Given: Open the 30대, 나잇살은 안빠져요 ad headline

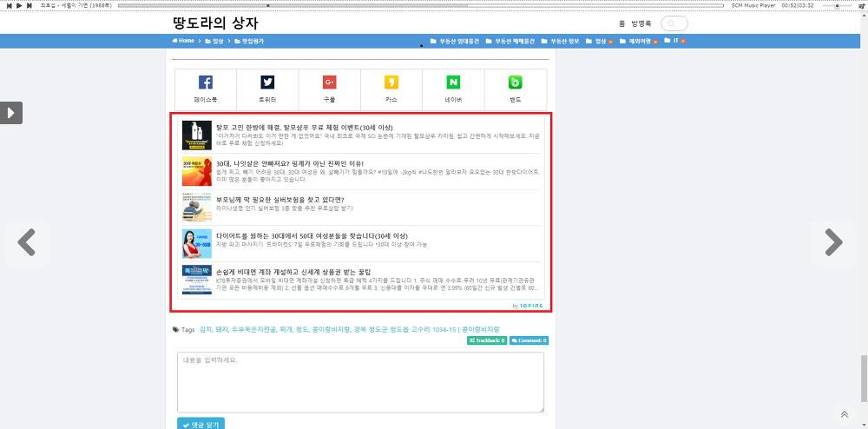Looking at the screenshot, I should tap(290, 163).
